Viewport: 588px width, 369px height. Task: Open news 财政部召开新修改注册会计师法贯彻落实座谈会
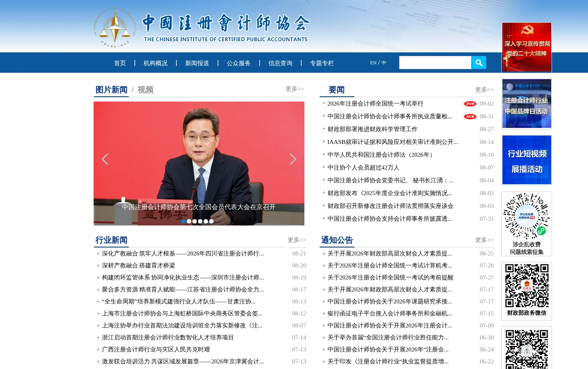pos(390,206)
